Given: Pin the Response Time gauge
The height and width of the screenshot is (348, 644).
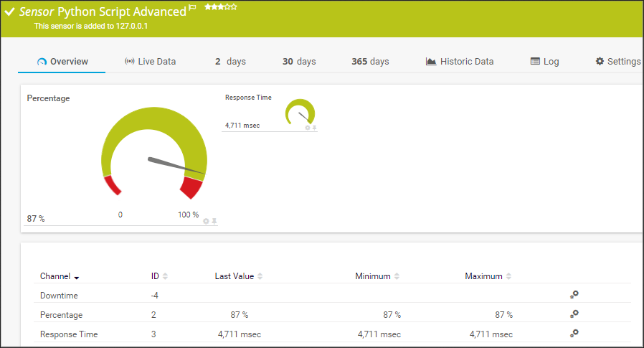Looking at the screenshot, I should coord(314,128).
